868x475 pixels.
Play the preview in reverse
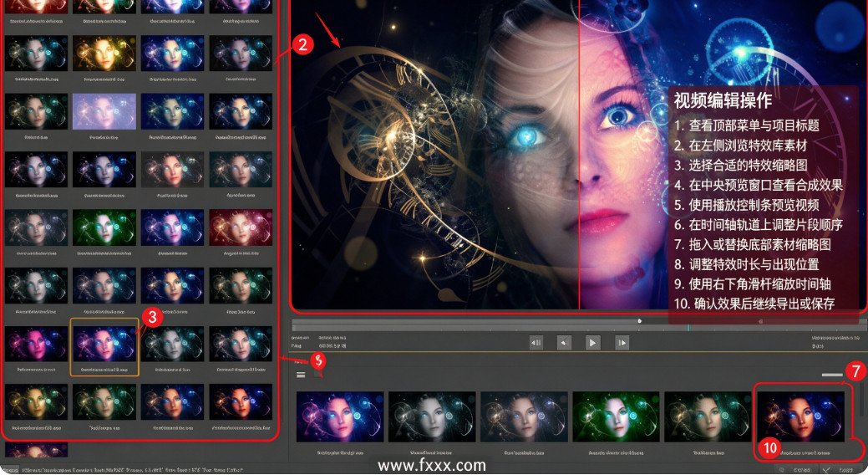tap(564, 343)
